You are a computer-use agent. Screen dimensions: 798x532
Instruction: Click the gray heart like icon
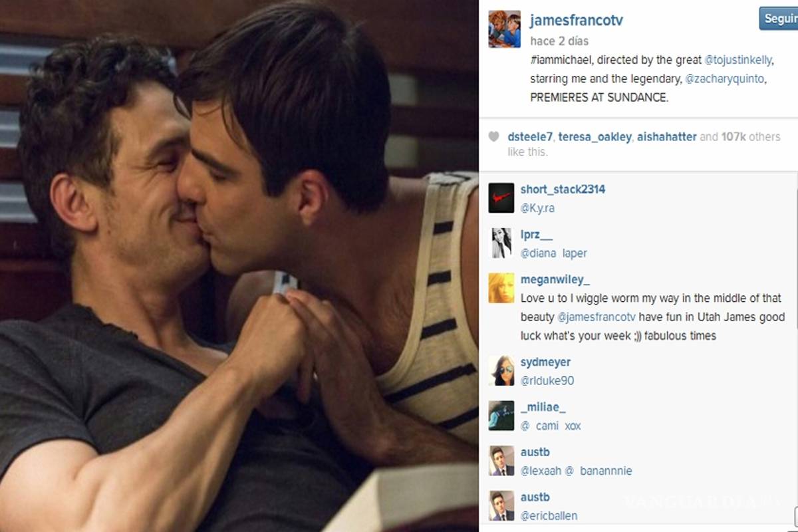[493, 137]
